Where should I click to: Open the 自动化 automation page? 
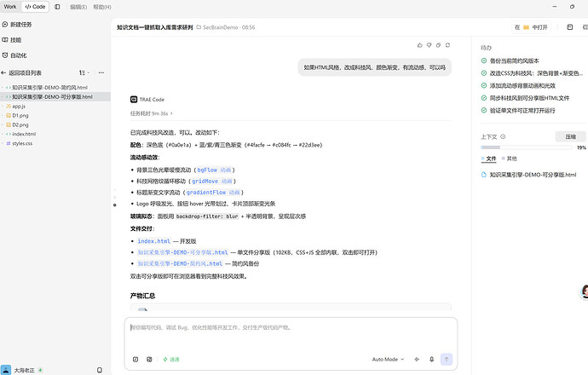14,55
